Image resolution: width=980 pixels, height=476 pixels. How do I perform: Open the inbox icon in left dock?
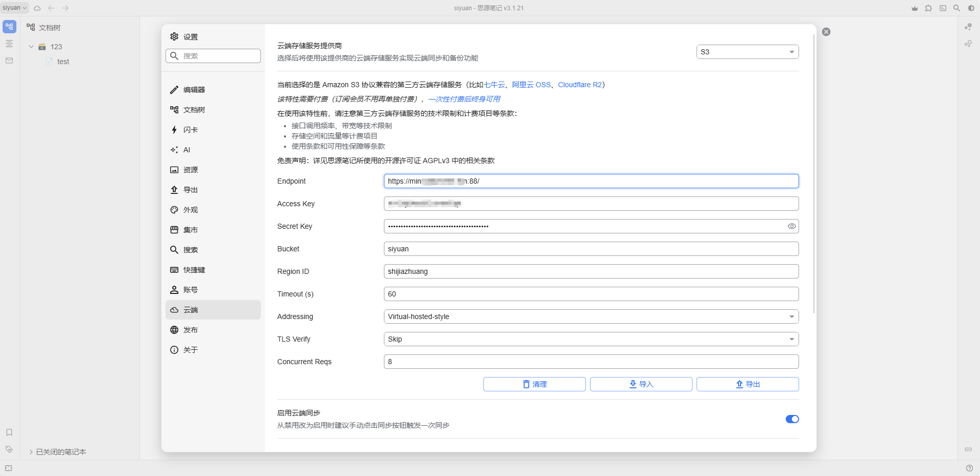(9, 61)
